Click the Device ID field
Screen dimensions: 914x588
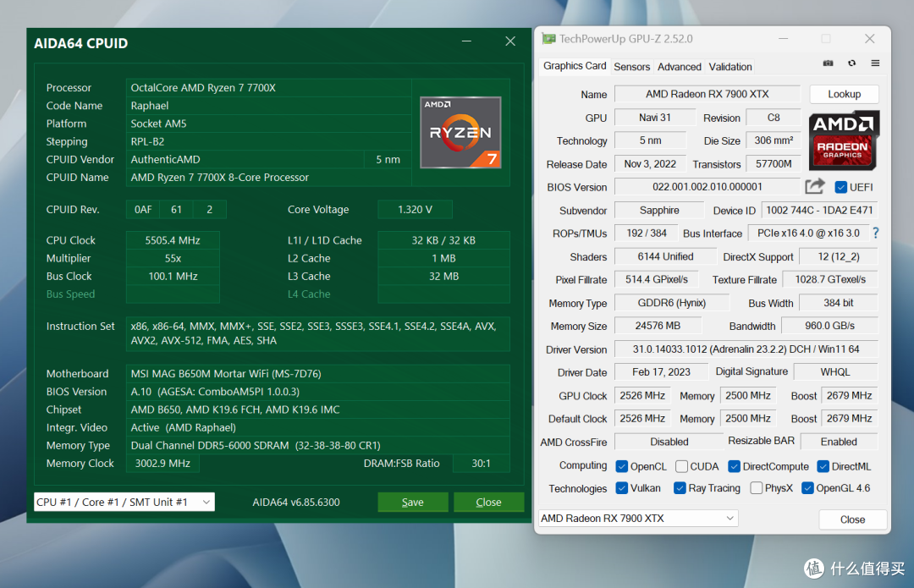(819, 211)
